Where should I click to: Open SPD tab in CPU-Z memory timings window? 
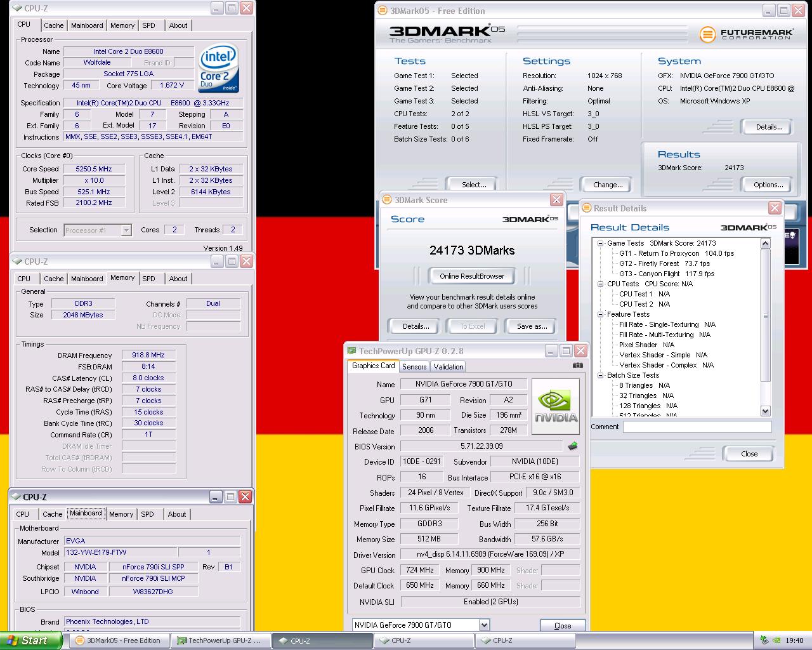point(148,279)
